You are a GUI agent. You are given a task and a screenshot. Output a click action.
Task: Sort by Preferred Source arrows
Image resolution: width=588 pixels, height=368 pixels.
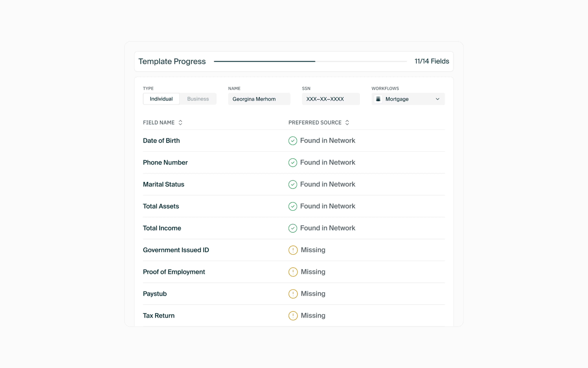point(347,122)
